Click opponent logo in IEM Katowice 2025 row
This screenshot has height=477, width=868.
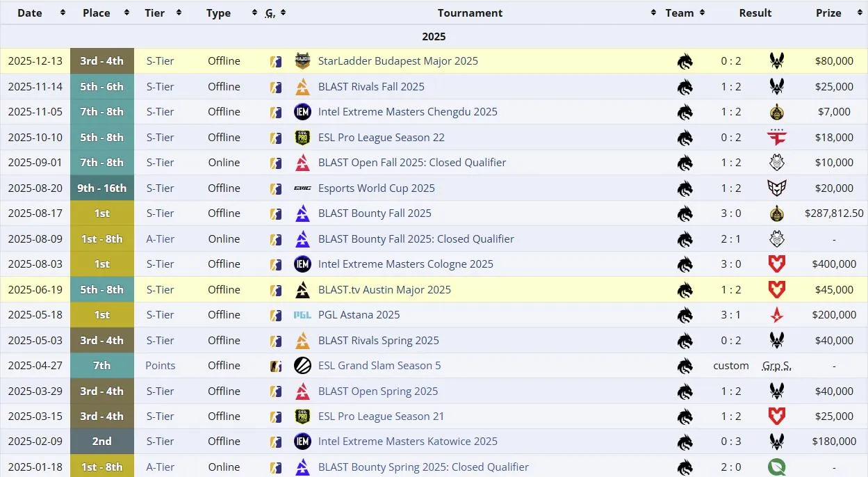[776, 442]
